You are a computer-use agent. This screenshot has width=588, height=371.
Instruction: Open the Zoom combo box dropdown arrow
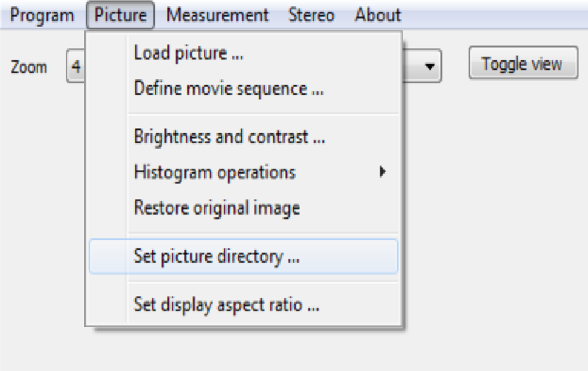point(430,68)
